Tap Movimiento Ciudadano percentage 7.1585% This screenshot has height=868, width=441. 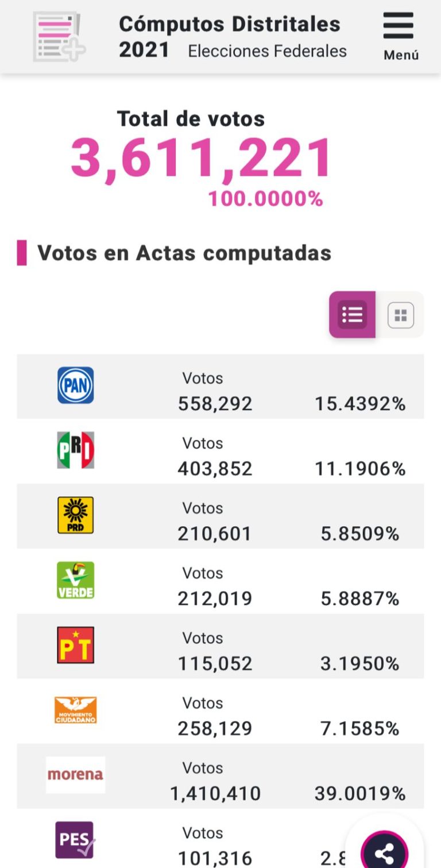[x=360, y=728]
